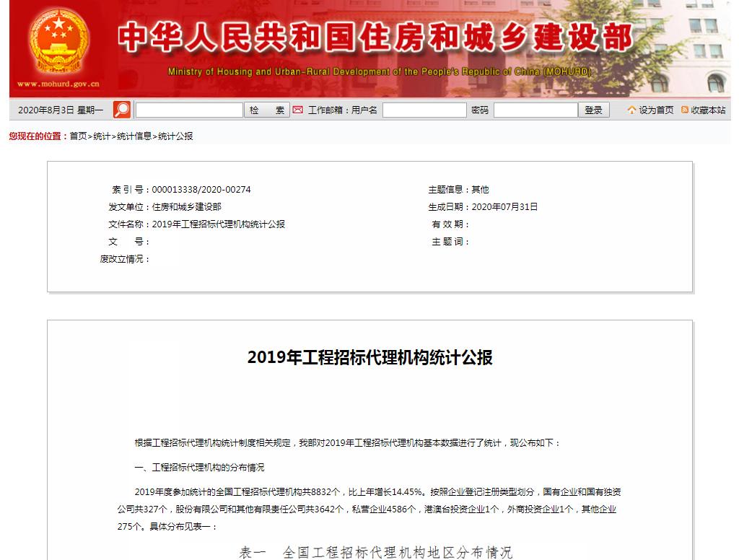Click the 登录 login button
This screenshot has width=739, height=560.
pyautogui.click(x=593, y=110)
